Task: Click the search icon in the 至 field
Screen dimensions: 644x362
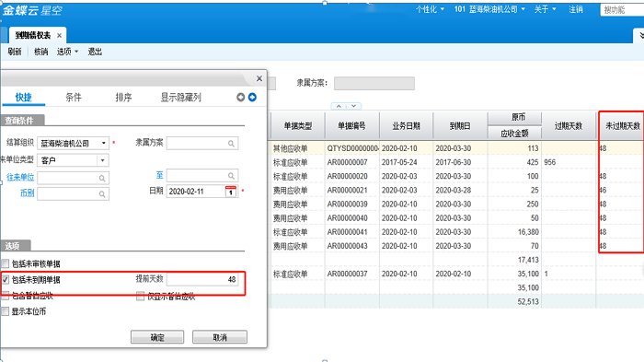Action: 231,176
